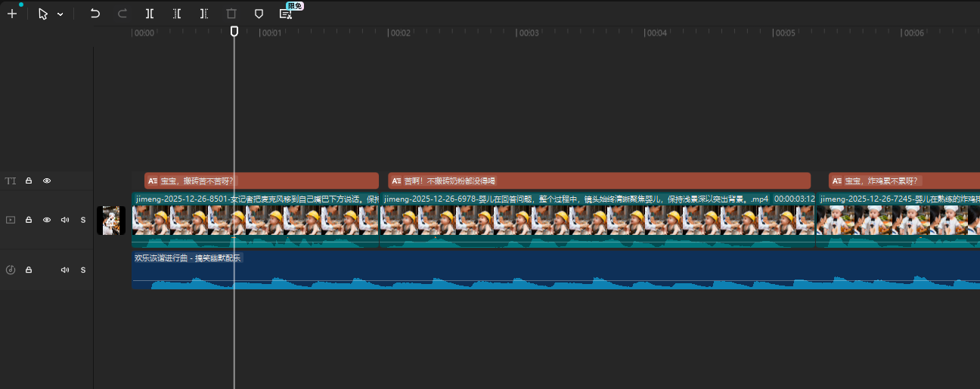Trim clip right of playhead
Screen dimensions: 980x389
tap(204, 14)
